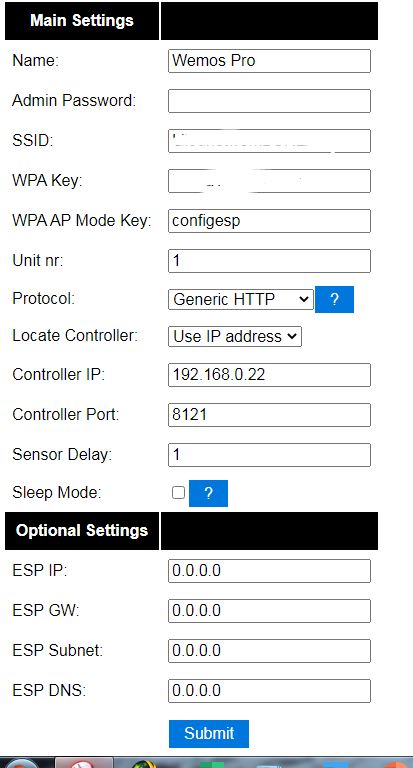Image resolution: width=413 pixels, height=768 pixels.
Task: Submit the settings form
Action: click(x=209, y=733)
